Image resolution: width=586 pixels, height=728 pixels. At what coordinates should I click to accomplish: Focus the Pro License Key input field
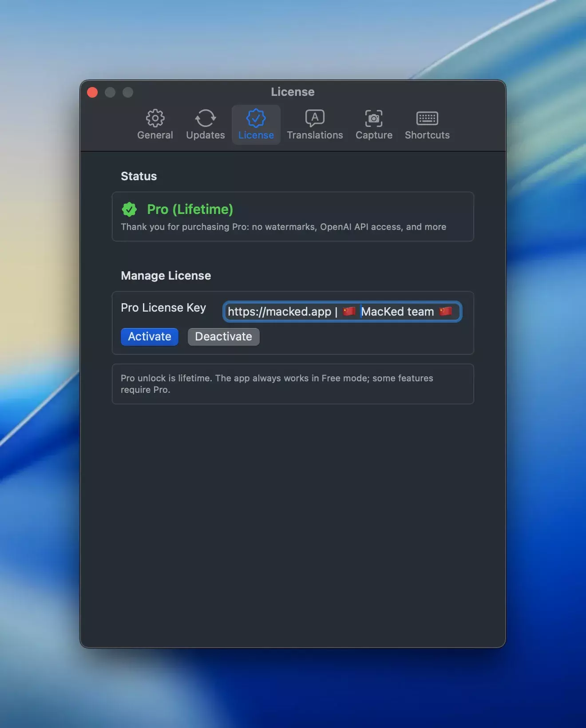342,312
